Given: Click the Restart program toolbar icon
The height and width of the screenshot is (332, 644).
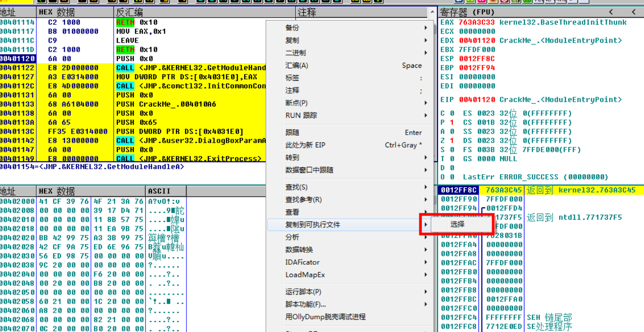Looking at the screenshot, I should tap(53, 2).
